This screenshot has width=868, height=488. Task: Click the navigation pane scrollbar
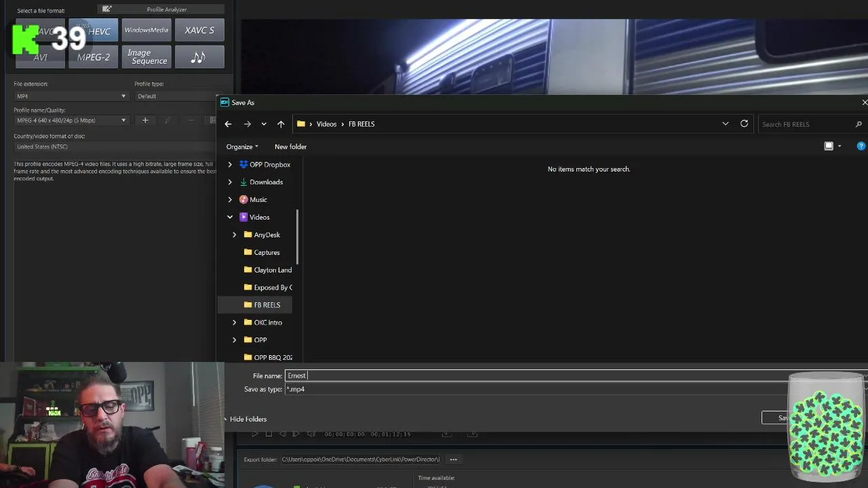tap(297, 237)
